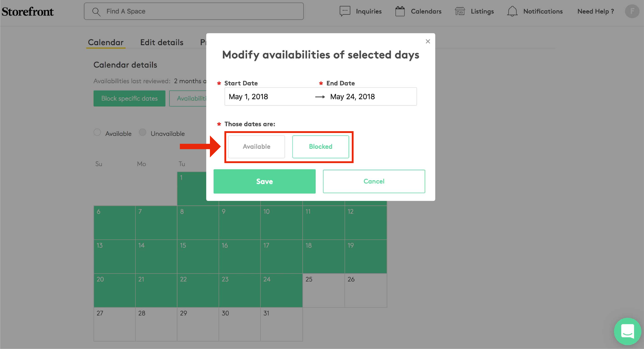Set selected dates as Blocked
The height and width of the screenshot is (349, 644).
(321, 147)
